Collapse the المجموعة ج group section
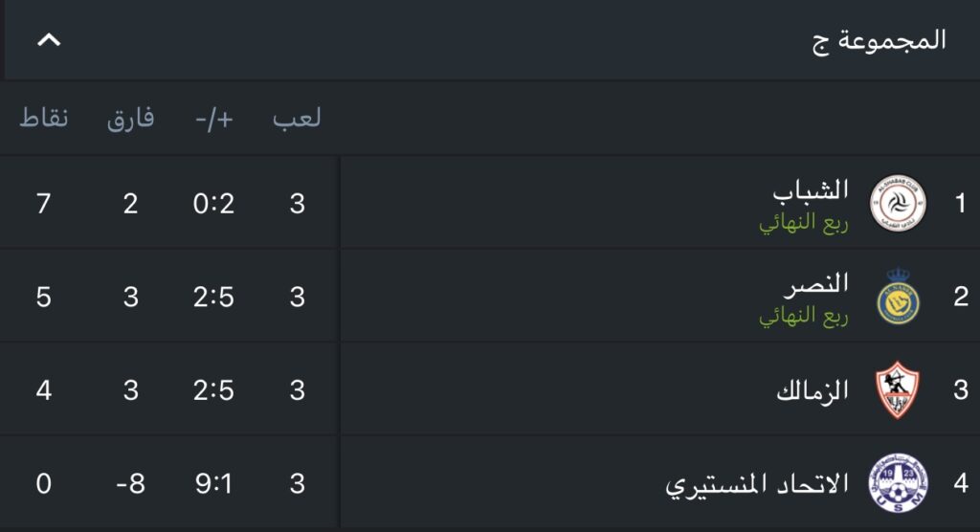This screenshot has height=532, width=980. pos(49,40)
